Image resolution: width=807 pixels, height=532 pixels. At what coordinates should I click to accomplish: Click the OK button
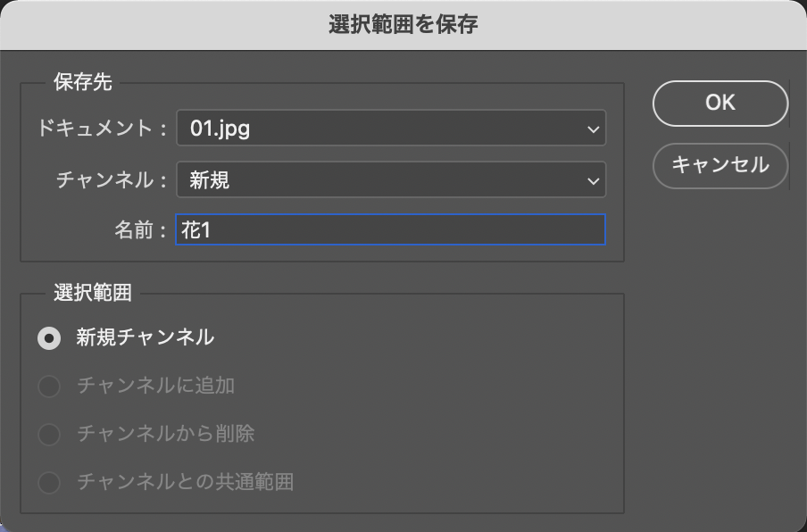point(720,104)
